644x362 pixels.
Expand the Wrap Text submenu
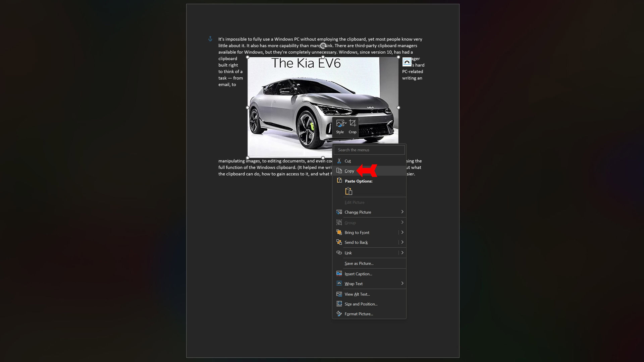pyautogui.click(x=402, y=283)
